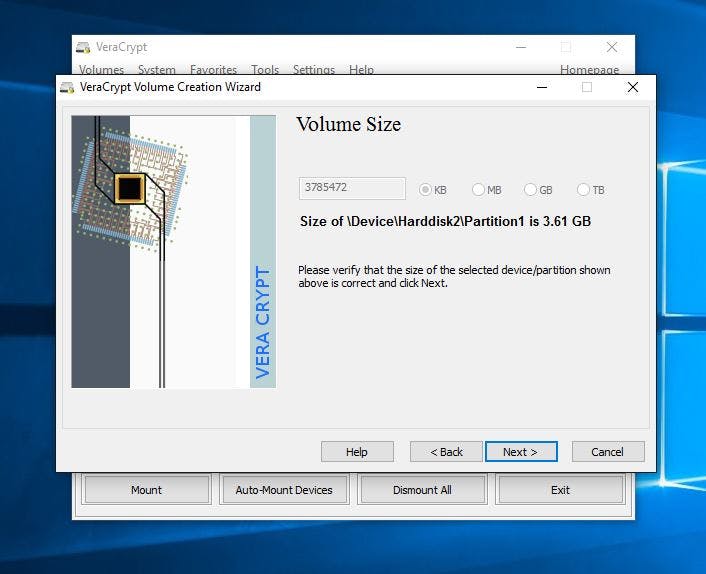Click the wizard Help button

click(x=357, y=452)
